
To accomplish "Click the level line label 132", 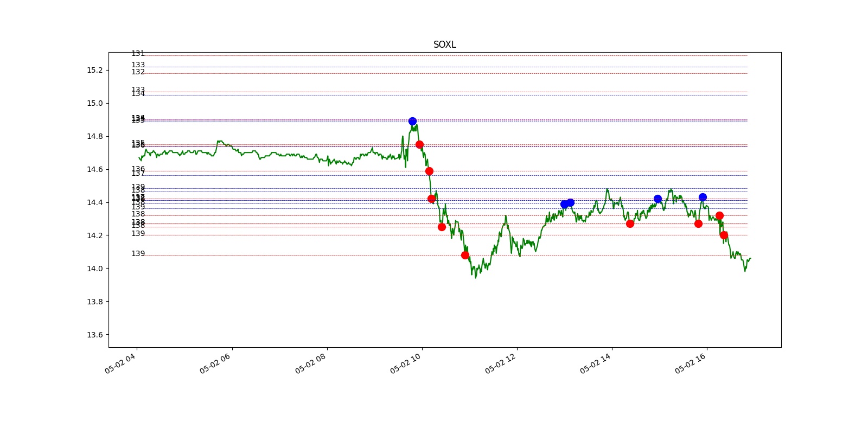I will (x=138, y=72).
